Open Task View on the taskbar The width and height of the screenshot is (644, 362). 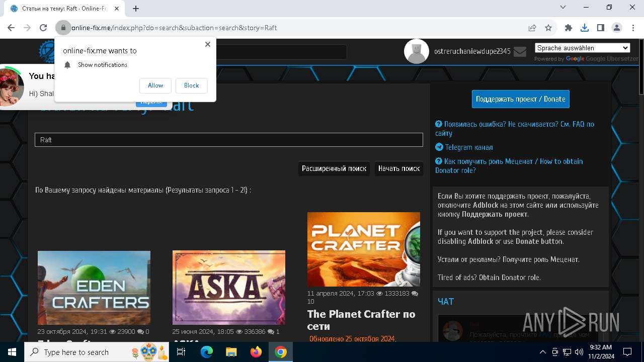point(181,352)
